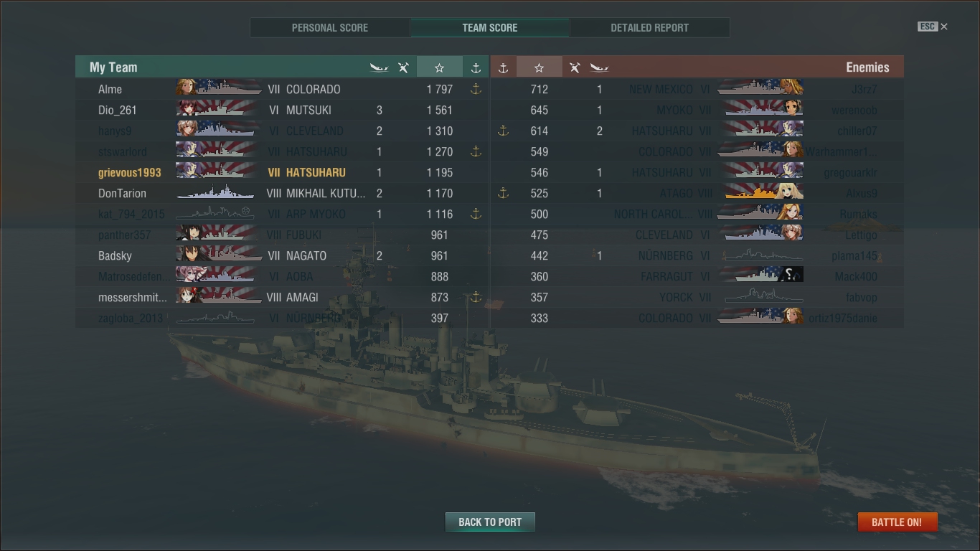
Task: Close the results screen with ESC X
Action: point(933,27)
